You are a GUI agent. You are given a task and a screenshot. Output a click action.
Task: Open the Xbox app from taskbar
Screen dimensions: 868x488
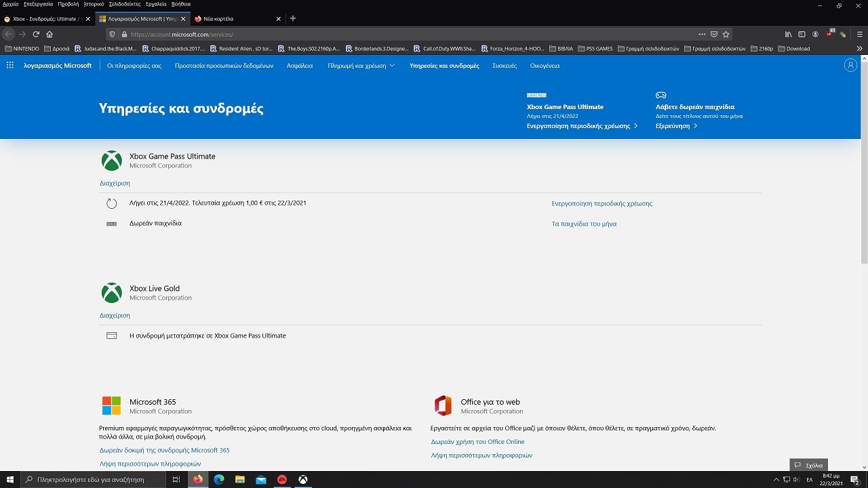pyautogui.click(x=303, y=479)
